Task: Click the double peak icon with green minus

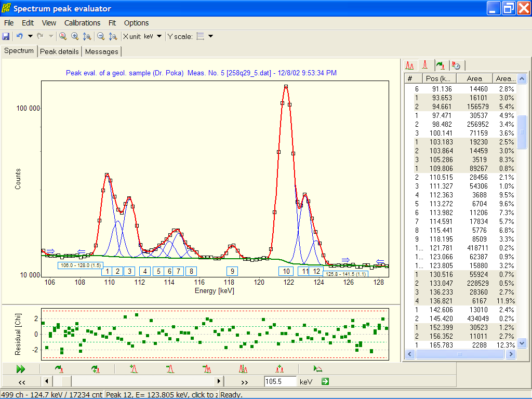Action: click(206, 369)
